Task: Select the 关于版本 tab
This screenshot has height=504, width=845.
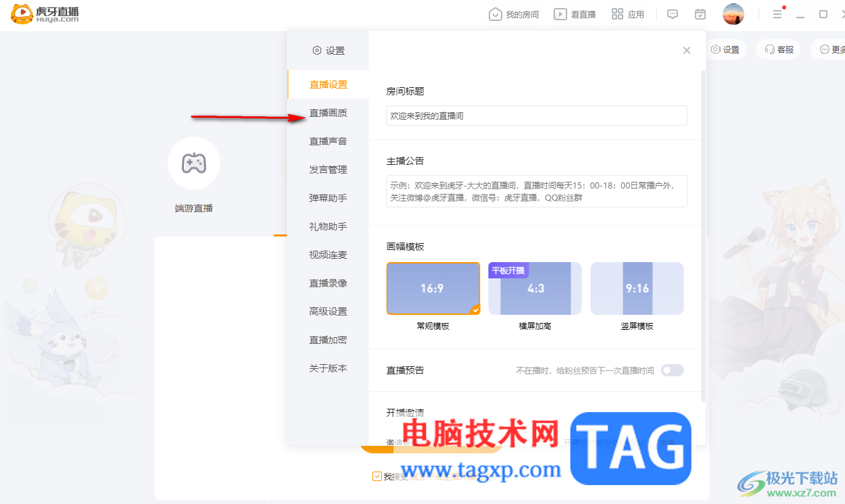Action: click(x=328, y=368)
